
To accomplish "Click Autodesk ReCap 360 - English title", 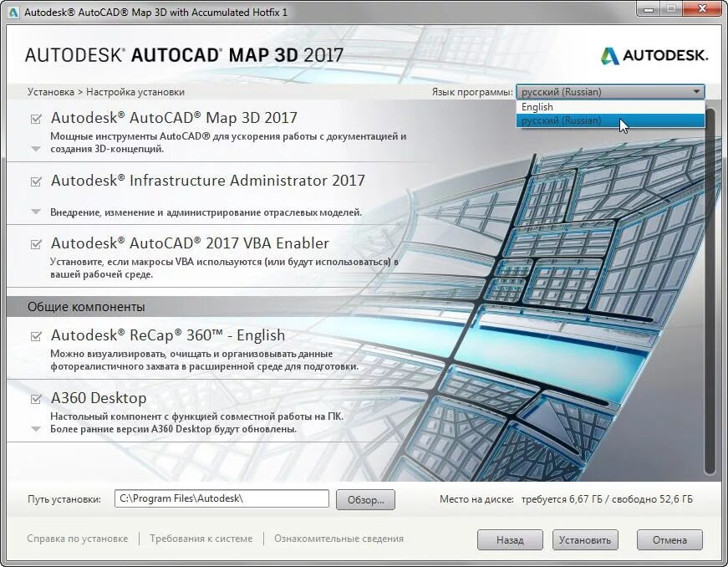I will [x=168, y=335].
